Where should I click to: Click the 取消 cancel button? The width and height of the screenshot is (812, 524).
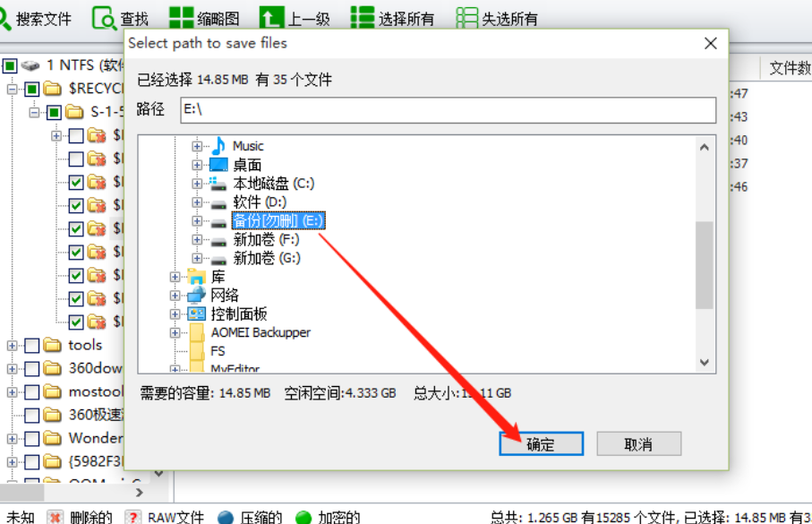coord(638,444)
